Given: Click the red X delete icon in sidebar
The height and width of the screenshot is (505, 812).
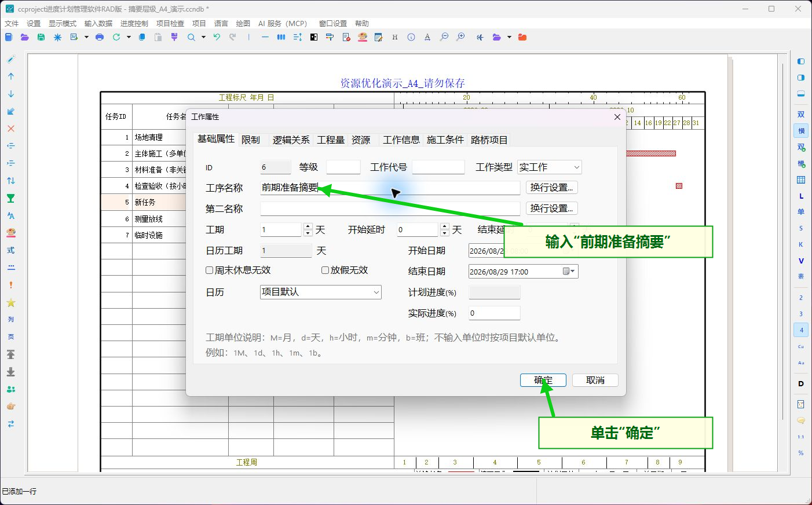Looking at the screenshot, I should pyautogui.click(x=11, y=129).
